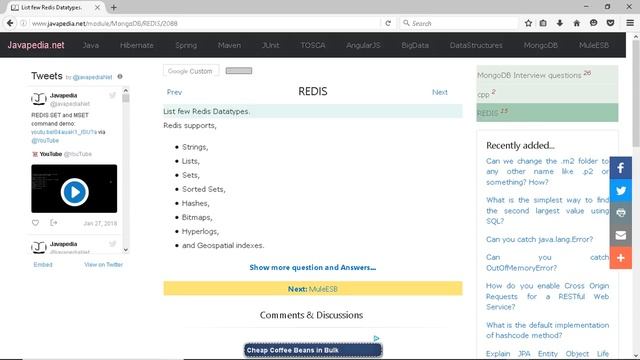Close the 'List few Redis Datatypes' tab
This screenshot has height=360, width=640.
(x=97, y=7)
